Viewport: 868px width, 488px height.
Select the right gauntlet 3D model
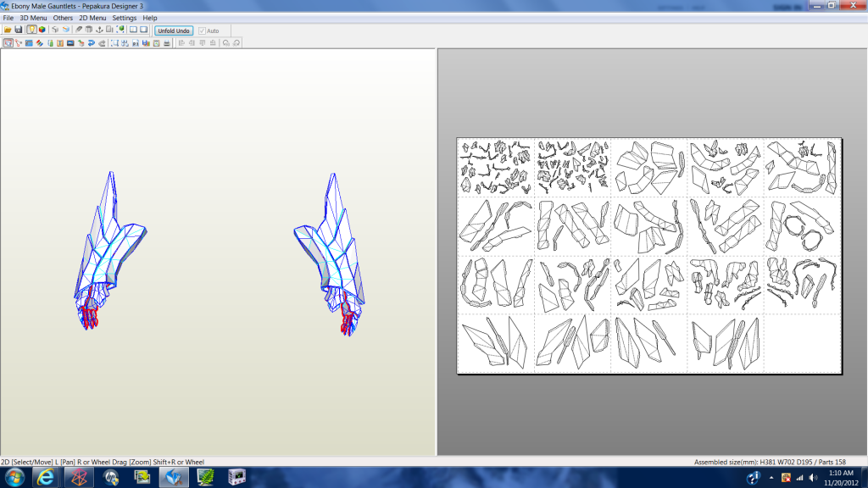[330, 254]
